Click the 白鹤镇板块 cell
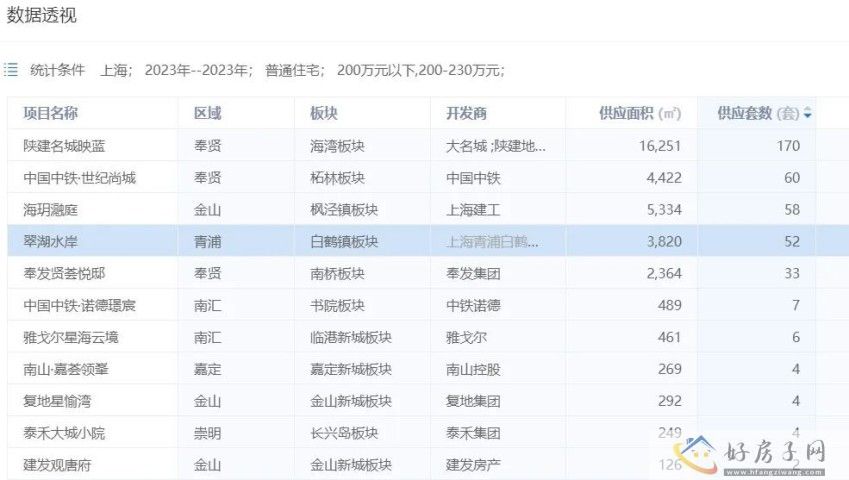849x480 pixels. [x=344, y=241]
